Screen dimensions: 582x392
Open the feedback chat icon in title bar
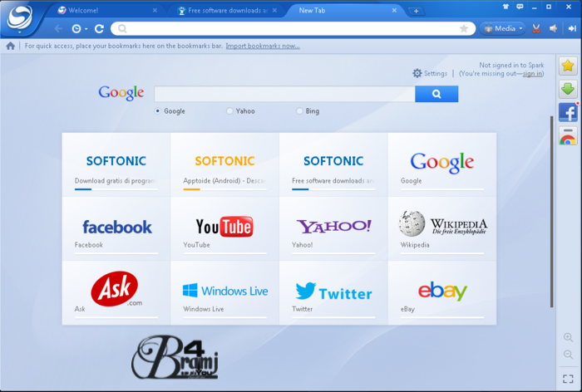[x=520, y=7]
